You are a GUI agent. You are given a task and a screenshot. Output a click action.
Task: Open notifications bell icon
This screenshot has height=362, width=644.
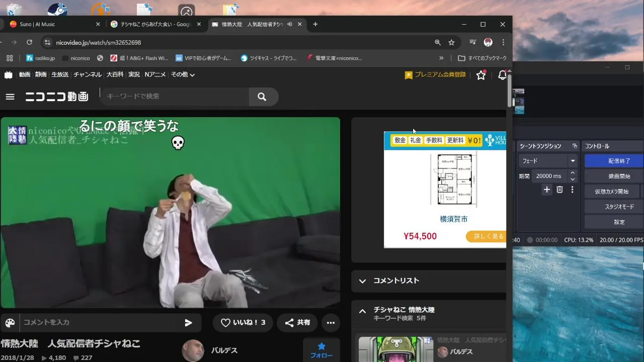(x=502, y=75)
